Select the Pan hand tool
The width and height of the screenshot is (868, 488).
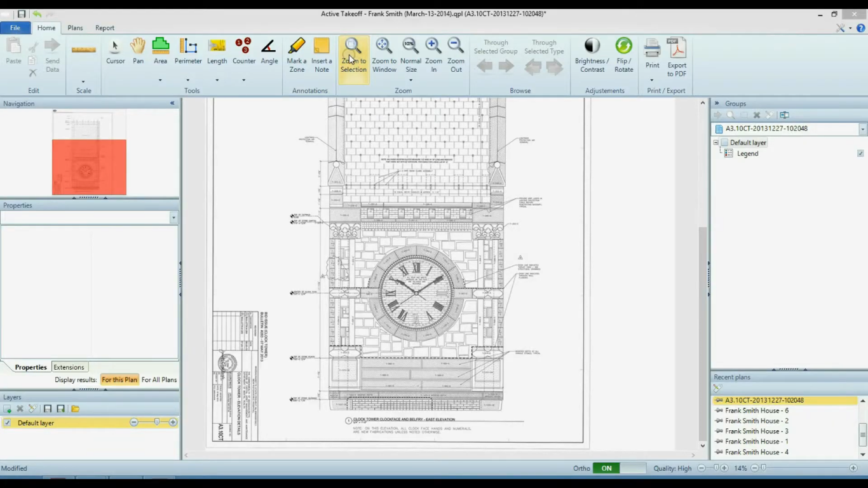(138, 52)
